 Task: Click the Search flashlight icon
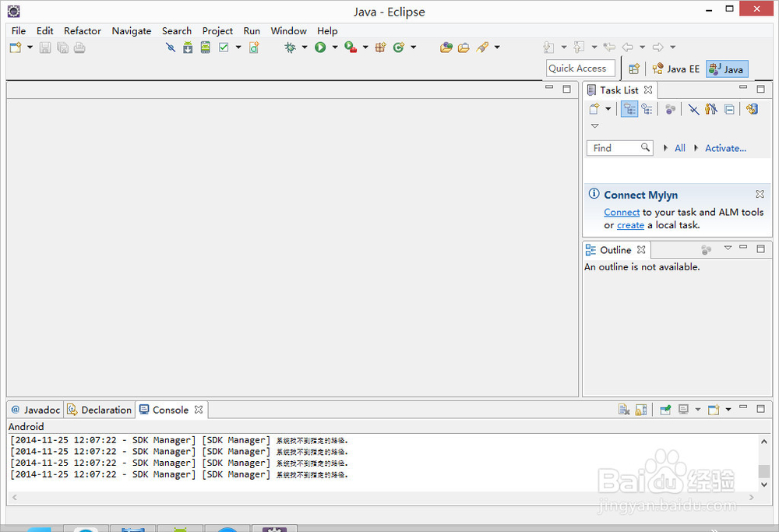[482, 48]
